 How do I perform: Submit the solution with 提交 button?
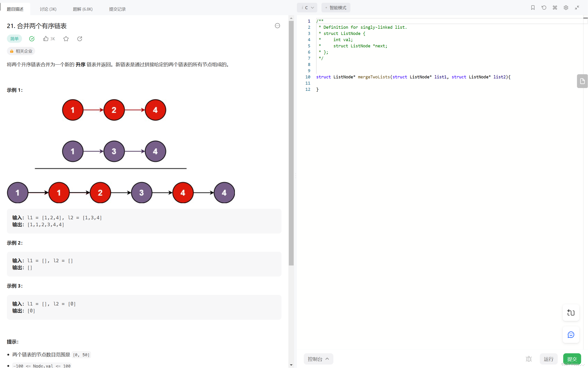(572, 359)
